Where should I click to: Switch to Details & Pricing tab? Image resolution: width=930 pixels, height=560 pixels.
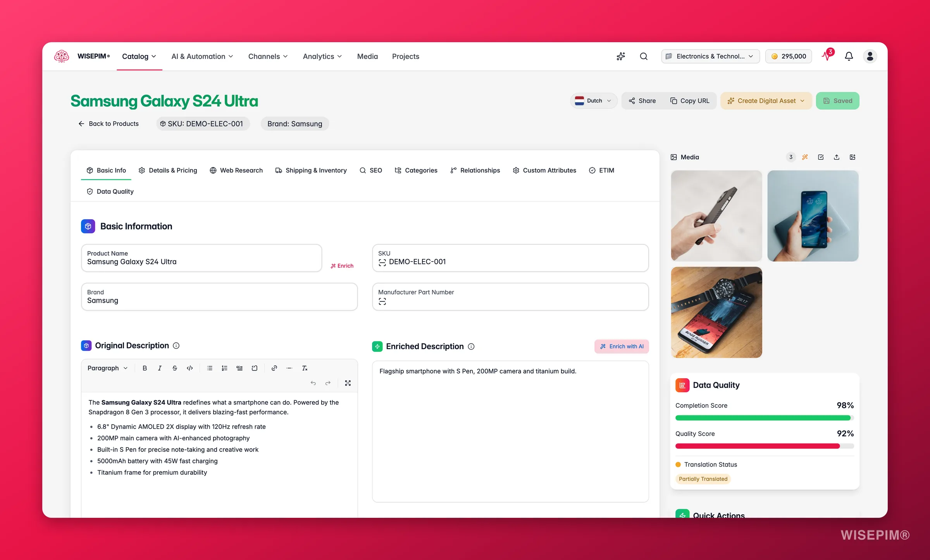pyautogui.click(x=168, y=170)
